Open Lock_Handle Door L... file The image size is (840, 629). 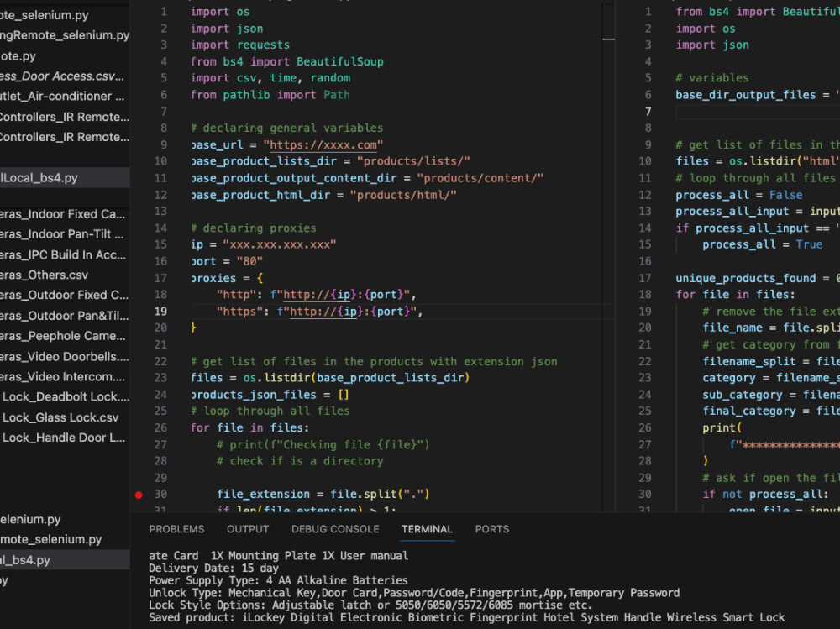[65, 438]
